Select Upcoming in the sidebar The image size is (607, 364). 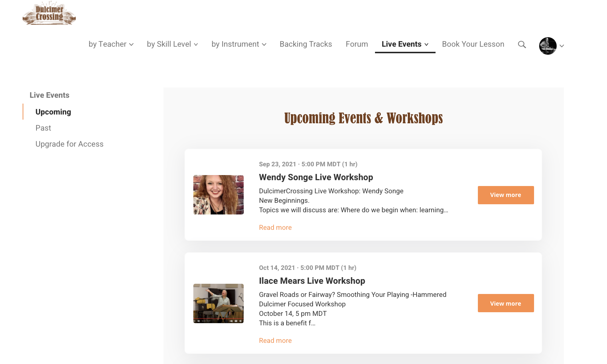(53, 112)
